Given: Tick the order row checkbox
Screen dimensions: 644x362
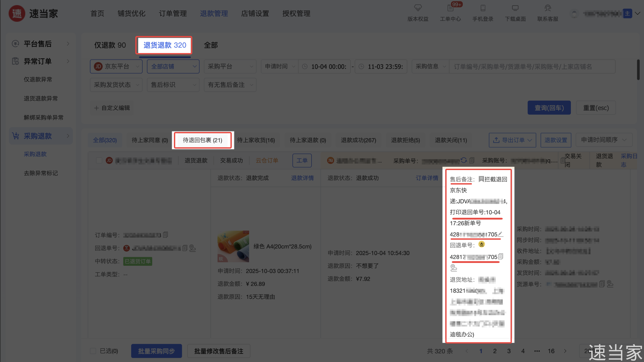Looking at the screenshot, I should click(x=99, y=160).
